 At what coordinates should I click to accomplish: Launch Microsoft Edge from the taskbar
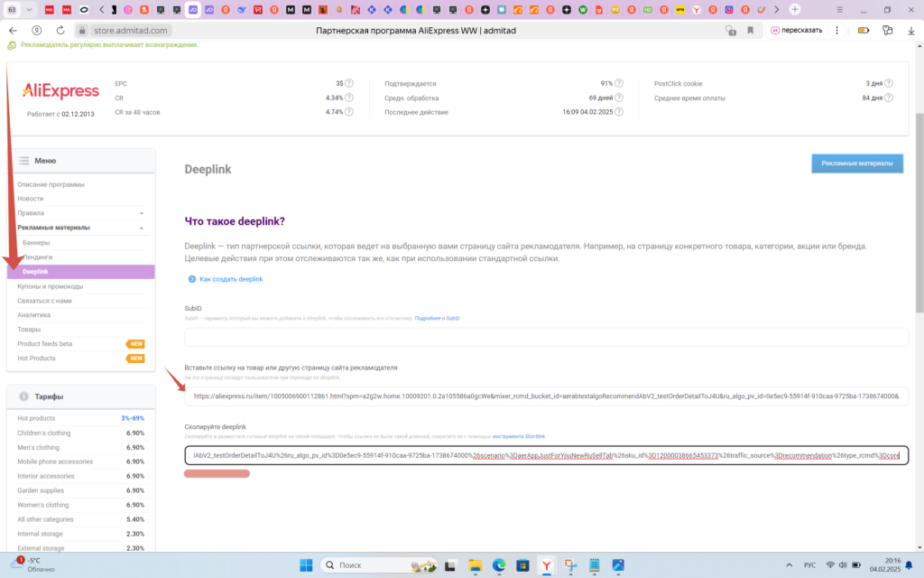click(x=499, y=565)
